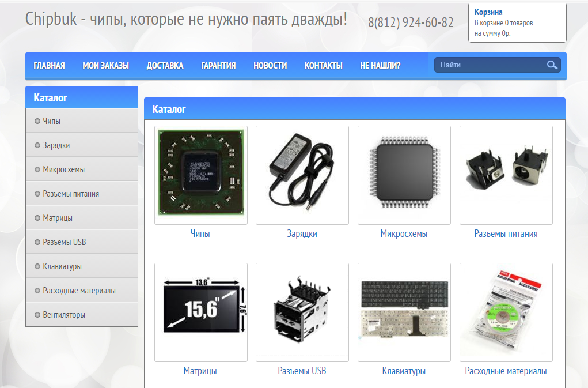Open the Чипы category thumbnail
This screenshot has width=588, height=388.
(200, 174)
